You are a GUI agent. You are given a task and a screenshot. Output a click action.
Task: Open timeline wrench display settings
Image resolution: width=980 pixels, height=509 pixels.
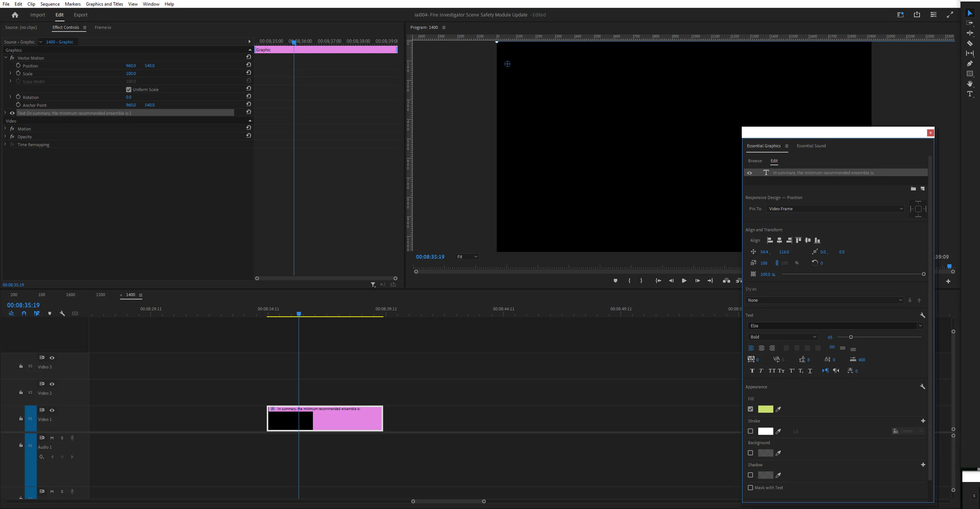(x=62, y=314)
